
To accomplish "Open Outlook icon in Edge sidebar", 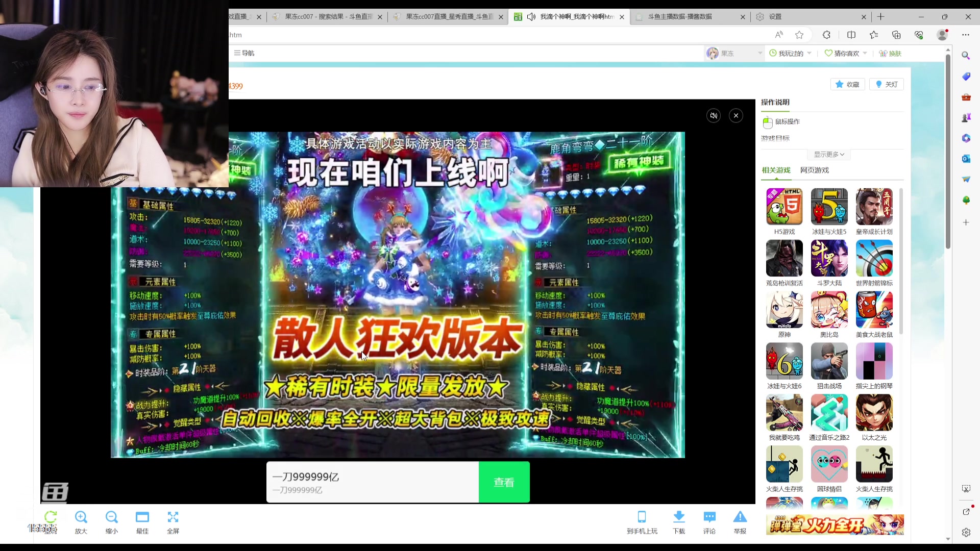I will pyautogui.click(x=966, y=159).
